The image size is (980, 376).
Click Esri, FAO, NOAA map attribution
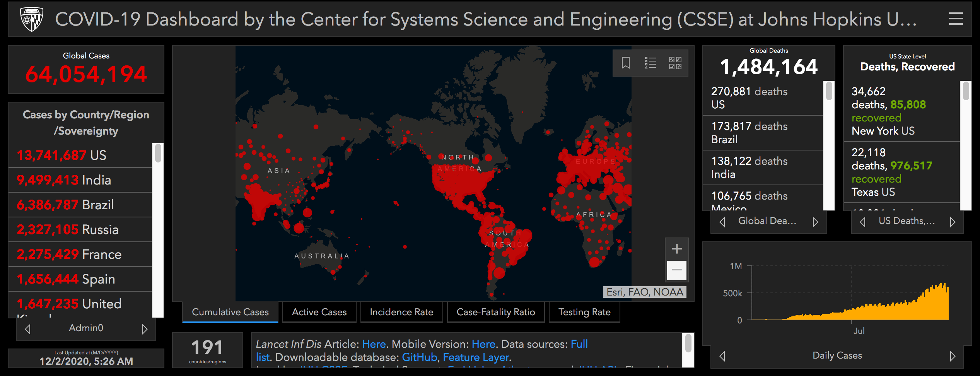pyautogui.click(x=645, y=292)
